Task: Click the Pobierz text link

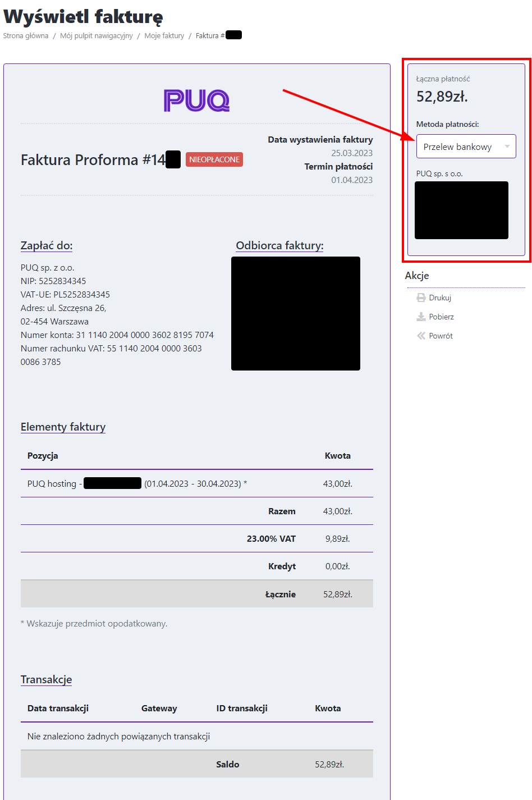Action: pos(441,317)
